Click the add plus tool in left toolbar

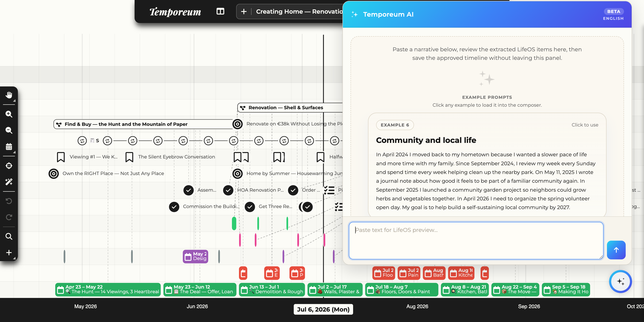[x=9, y=253]
